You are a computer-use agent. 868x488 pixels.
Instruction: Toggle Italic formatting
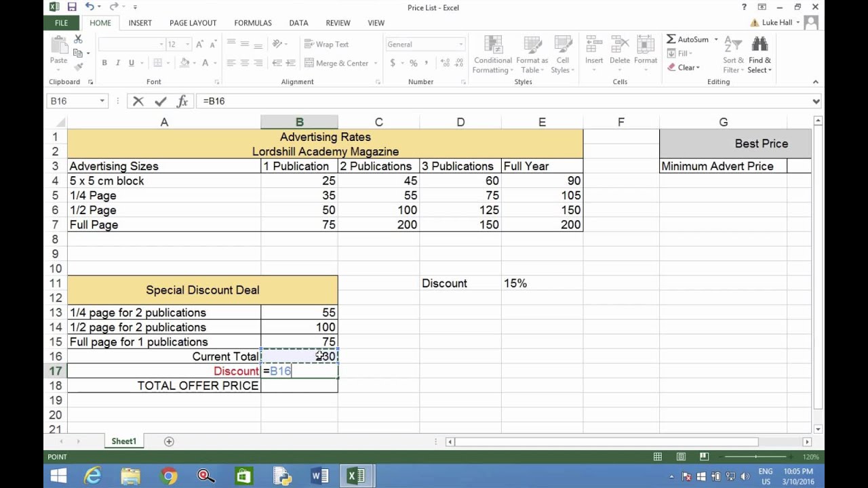click(x=117, y=63)
